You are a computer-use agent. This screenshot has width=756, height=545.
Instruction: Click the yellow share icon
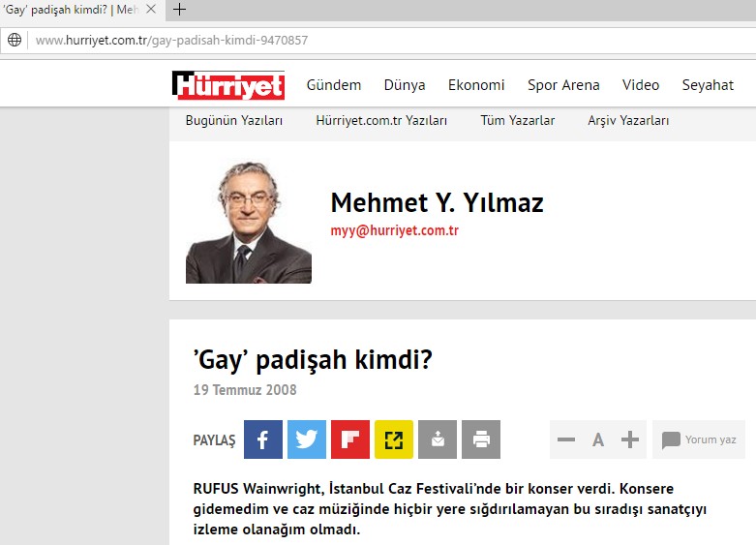pos(394,439)
